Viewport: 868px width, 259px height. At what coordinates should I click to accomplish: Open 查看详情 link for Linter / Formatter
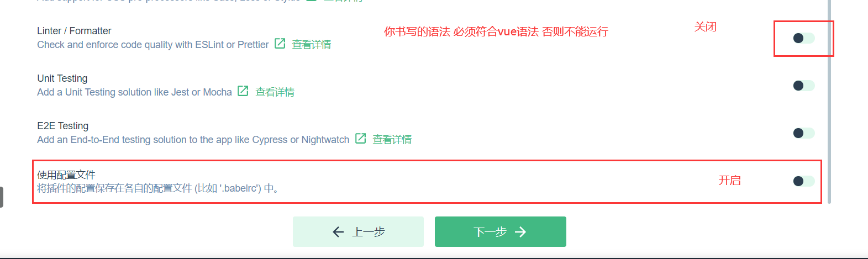[x=312, y=45]
